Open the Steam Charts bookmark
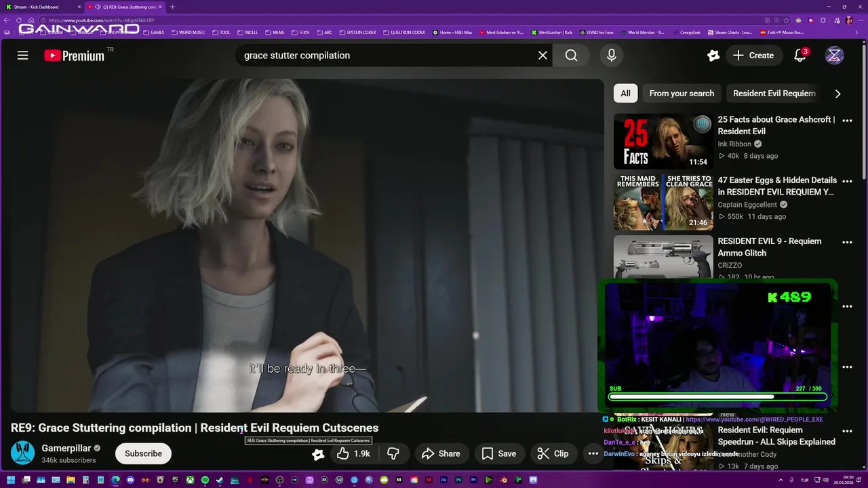Screen dimensions: 868x488 [x=730, y=32]
